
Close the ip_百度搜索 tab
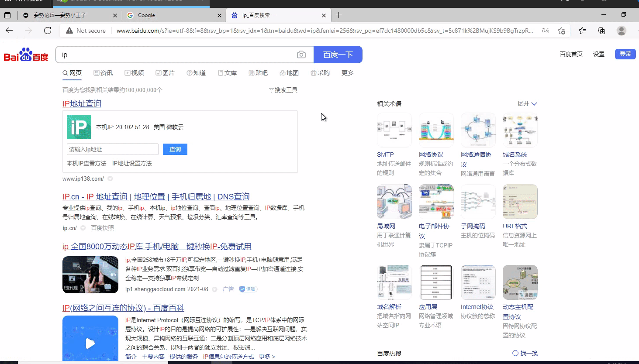pyautogui.click(x=324, y=15)
